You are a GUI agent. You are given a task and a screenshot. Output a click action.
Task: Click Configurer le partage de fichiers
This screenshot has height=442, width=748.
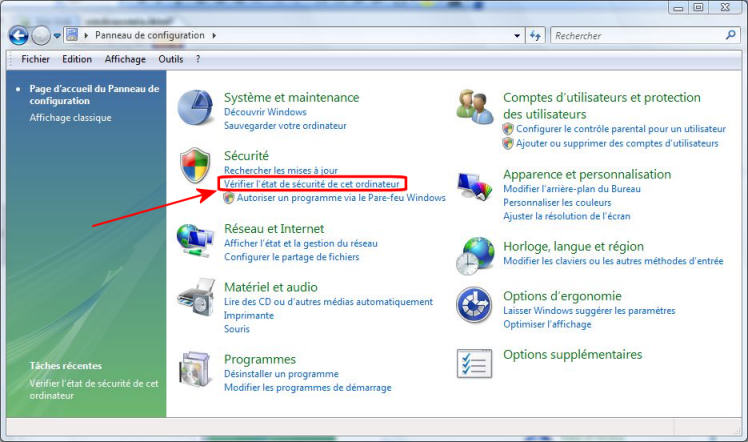[x=291, y=257]
